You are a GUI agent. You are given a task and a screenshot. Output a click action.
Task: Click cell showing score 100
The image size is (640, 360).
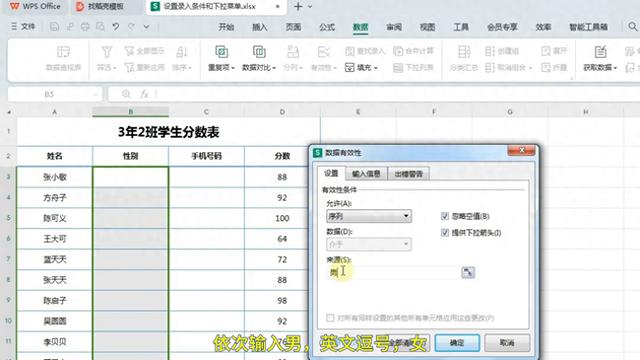[x=282, y=218]
